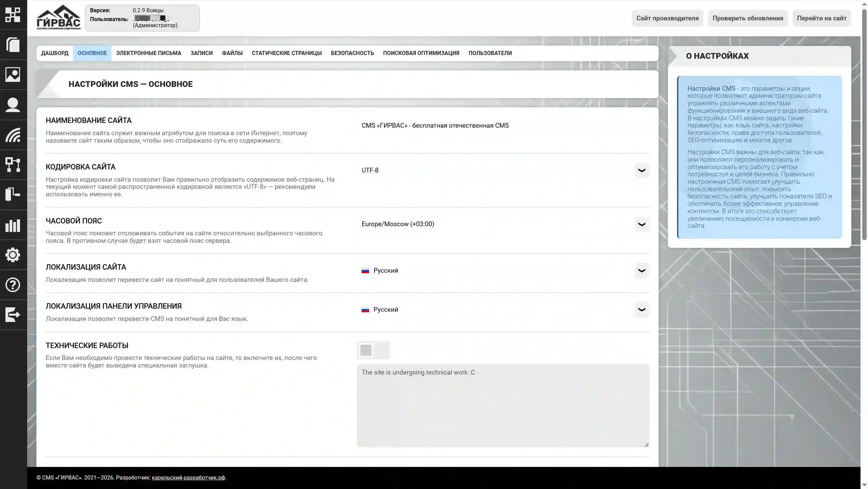Click the logout arrow sidebar icon
Screen dimensions: 868x489
click(13, 314)
